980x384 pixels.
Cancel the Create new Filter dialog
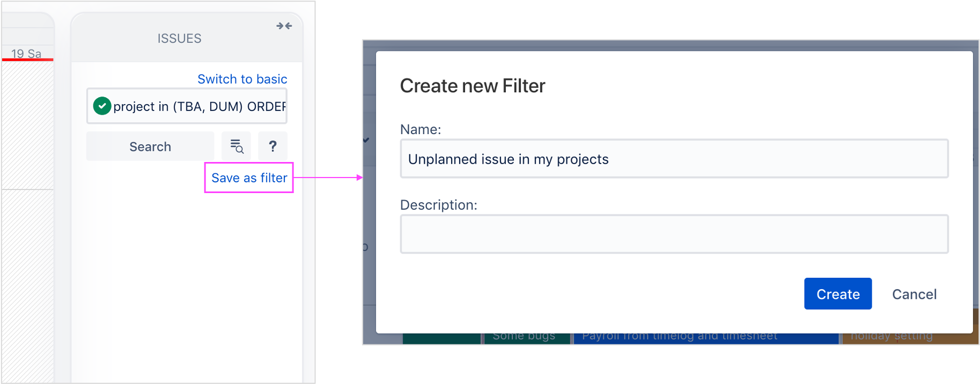click(913, 294)
